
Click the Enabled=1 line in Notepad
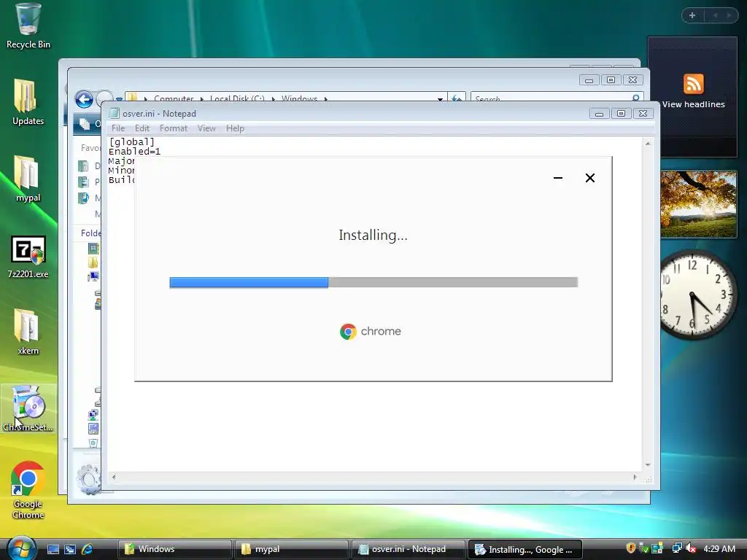[134, 152]
